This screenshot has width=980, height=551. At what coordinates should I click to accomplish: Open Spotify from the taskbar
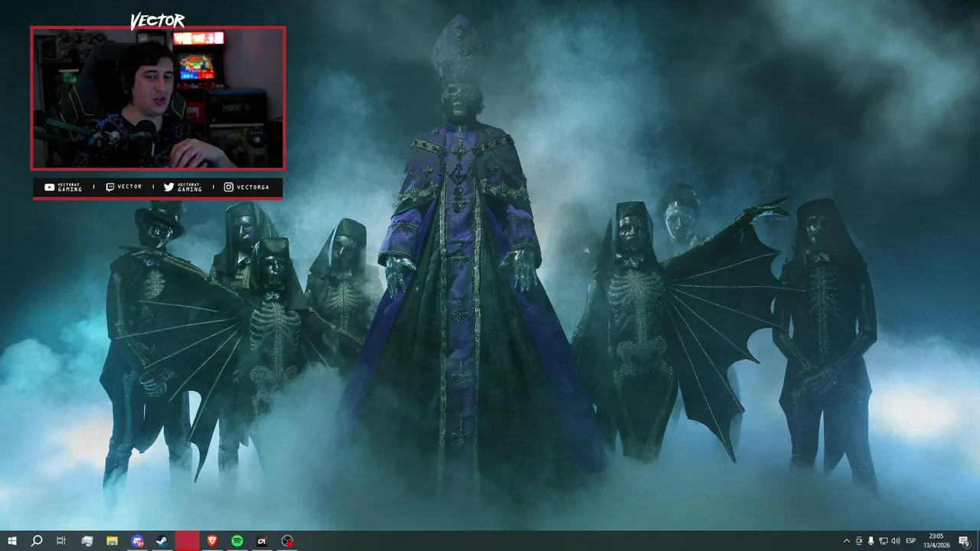click(237, 541)
